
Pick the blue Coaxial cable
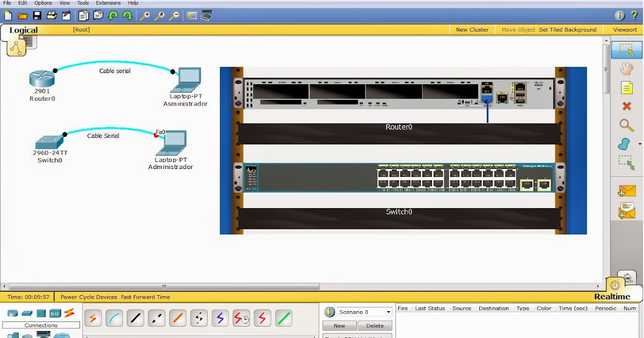[220, 318]
